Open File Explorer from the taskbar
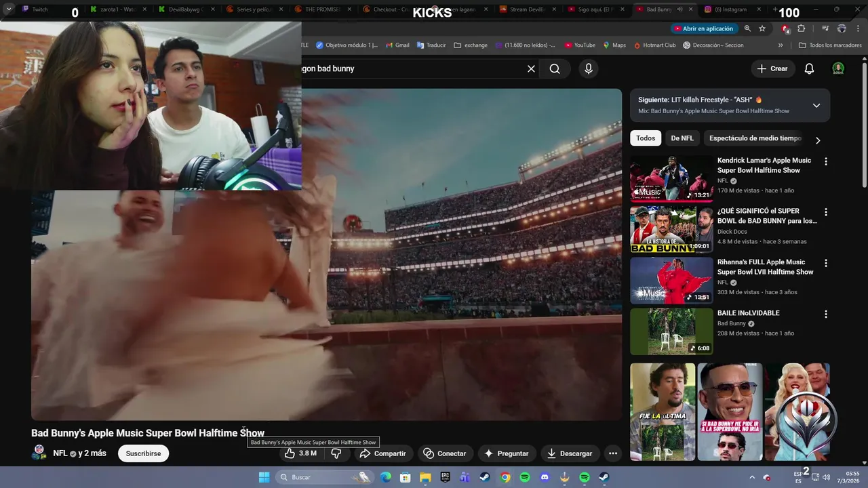868x488 pixels. 425,477
